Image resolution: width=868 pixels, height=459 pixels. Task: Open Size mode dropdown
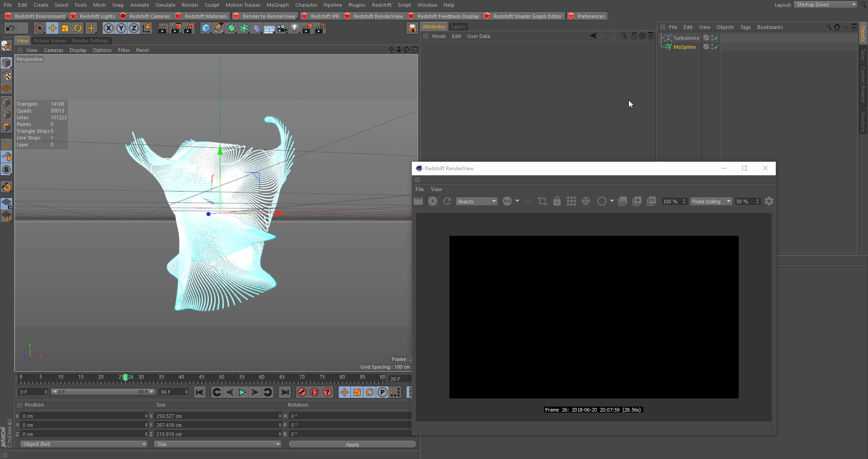click(x=218, y=444)
